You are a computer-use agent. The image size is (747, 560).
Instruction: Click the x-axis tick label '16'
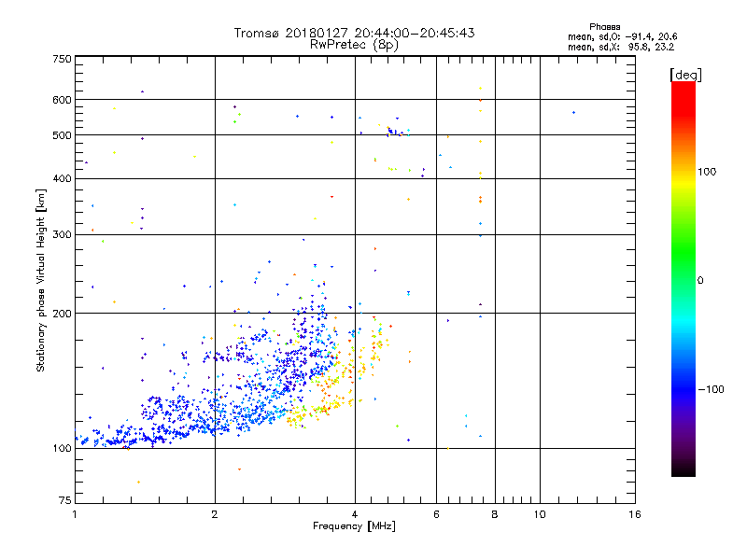[x=635, y=514]
